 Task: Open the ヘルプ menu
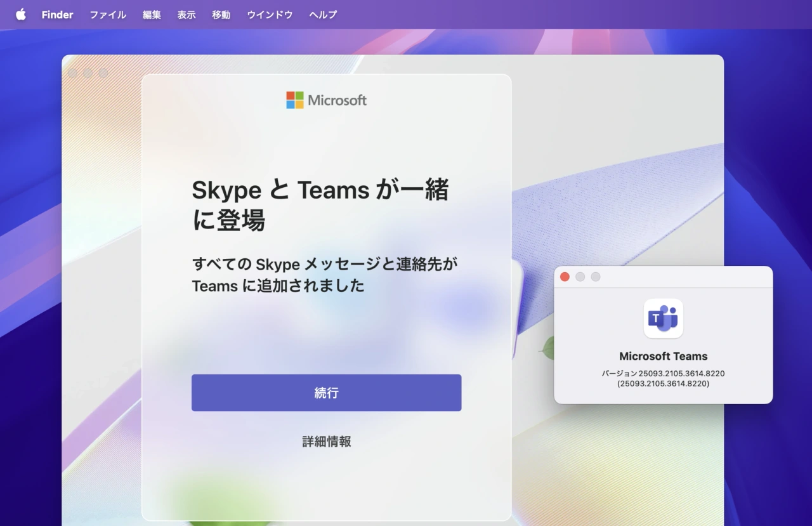pos(323,15)
